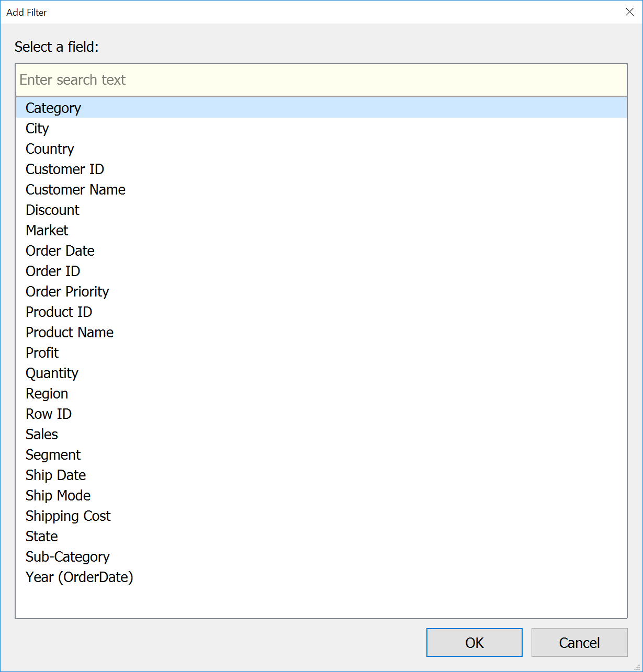The height and width of the screenshot is (672, 643).
Task: Cancel the Add Filter dialog
Action: (579, 643)
